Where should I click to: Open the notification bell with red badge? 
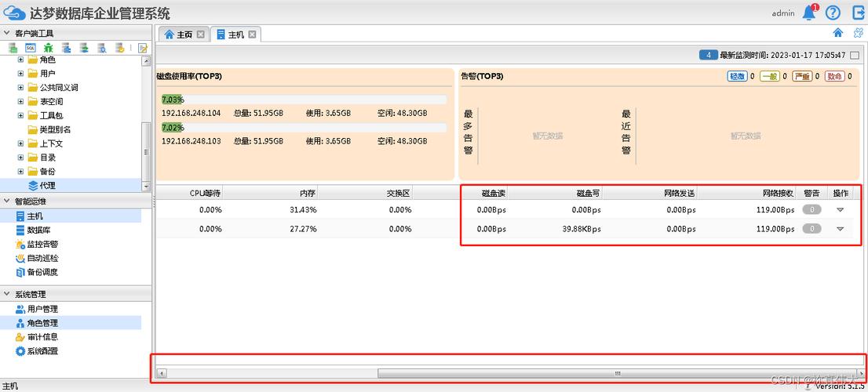coord(810,13)
